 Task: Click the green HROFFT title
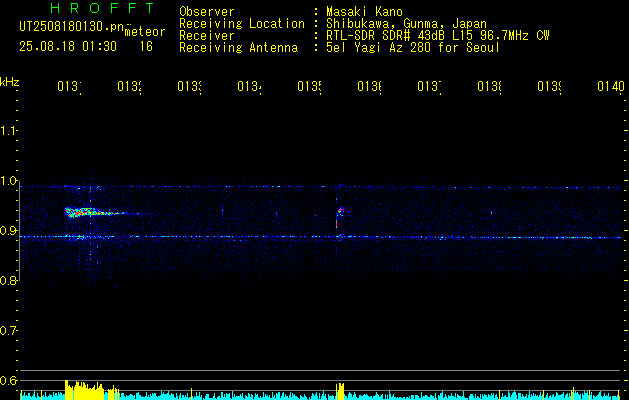103,8
